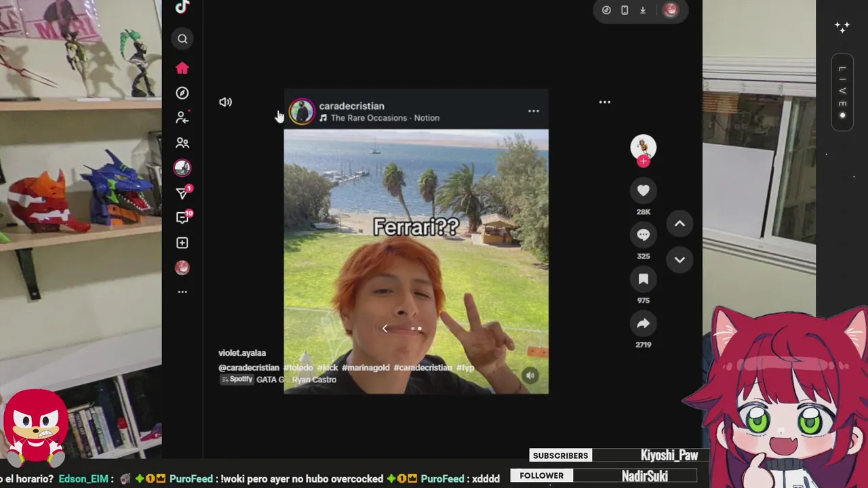This screenshot has width=868, height=488.
Task: Open the comments bubble showing 325
Action: [643, 235]
